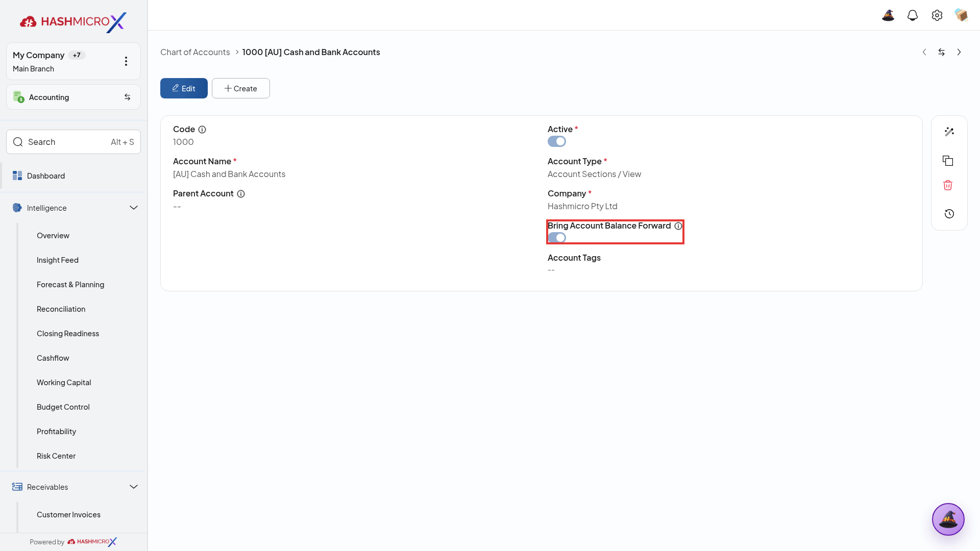This screenshot has width=980, height=551.
Task: Click the Edit button
Action: click(x=184, y=88)
